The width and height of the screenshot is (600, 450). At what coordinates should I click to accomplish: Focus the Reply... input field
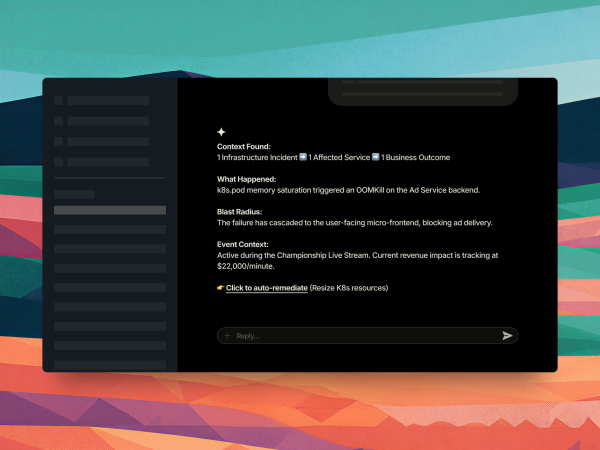(367, 336)
